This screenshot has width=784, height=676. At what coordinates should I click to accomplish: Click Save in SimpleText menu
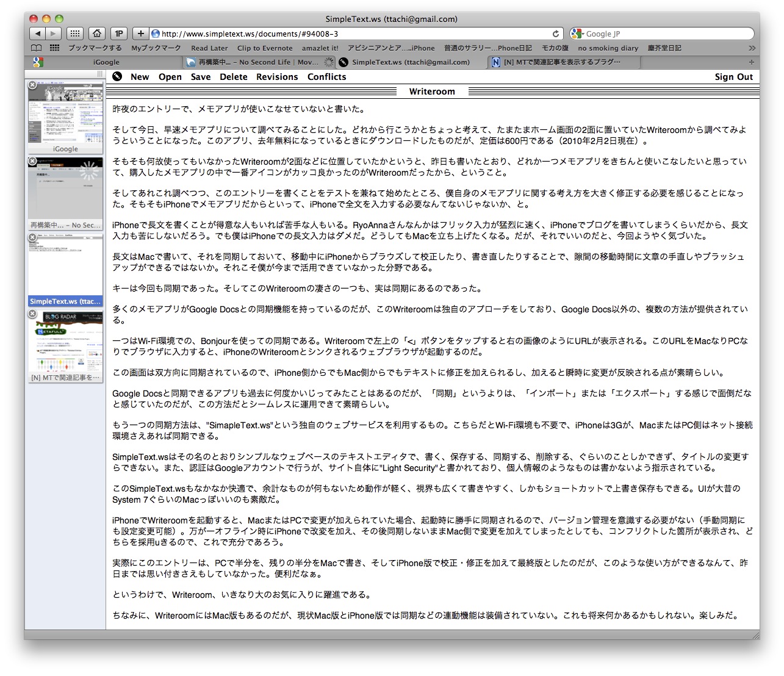click(201, 77)
